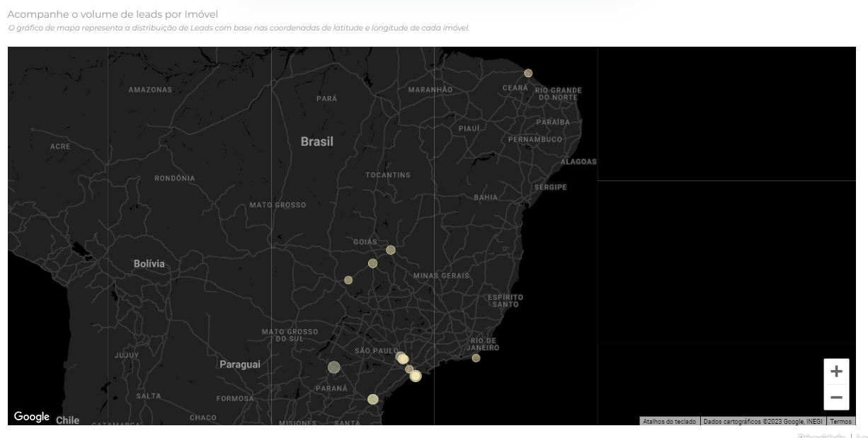868x438 pixels.
Task: Click the Bolívia country label
Action: [149, 264]
